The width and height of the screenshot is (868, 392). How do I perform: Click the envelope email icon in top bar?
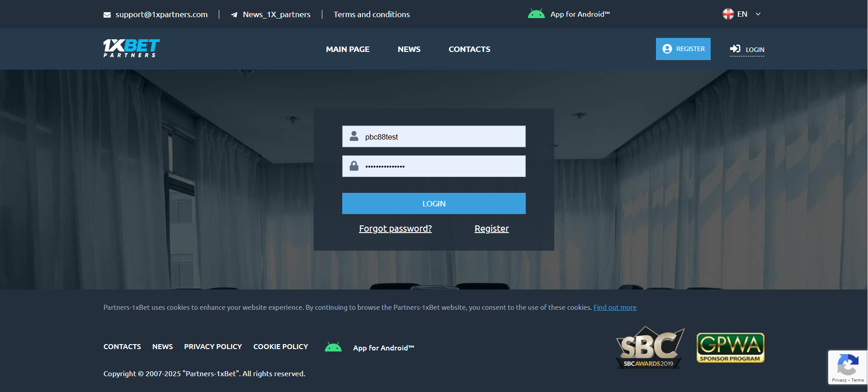(x=107, y=15)
